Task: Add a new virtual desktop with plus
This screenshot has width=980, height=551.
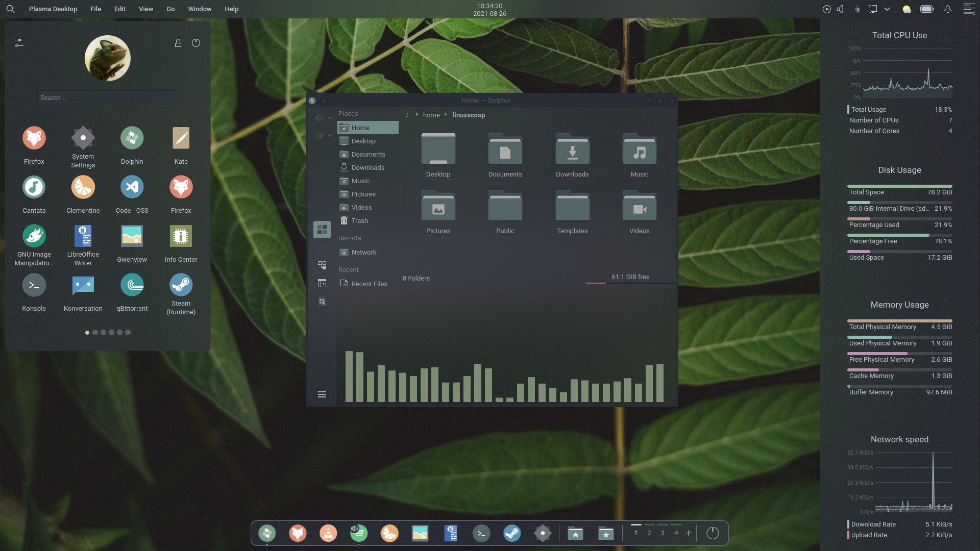Action: point(689,533)
